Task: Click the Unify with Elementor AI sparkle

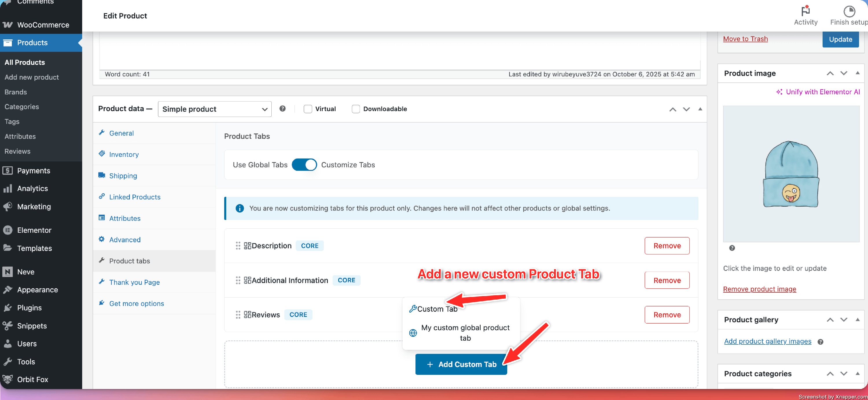Action: tap(779, 92)
